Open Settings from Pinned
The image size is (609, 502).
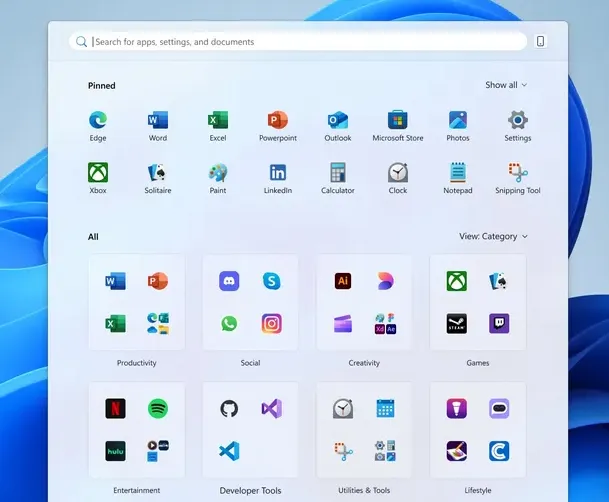(x=518, y=120)
